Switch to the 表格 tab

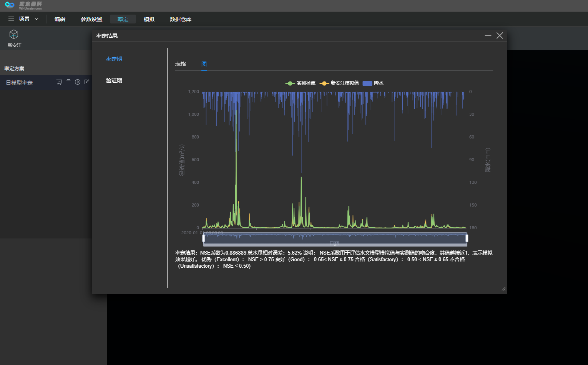click(x=181, y=64)
